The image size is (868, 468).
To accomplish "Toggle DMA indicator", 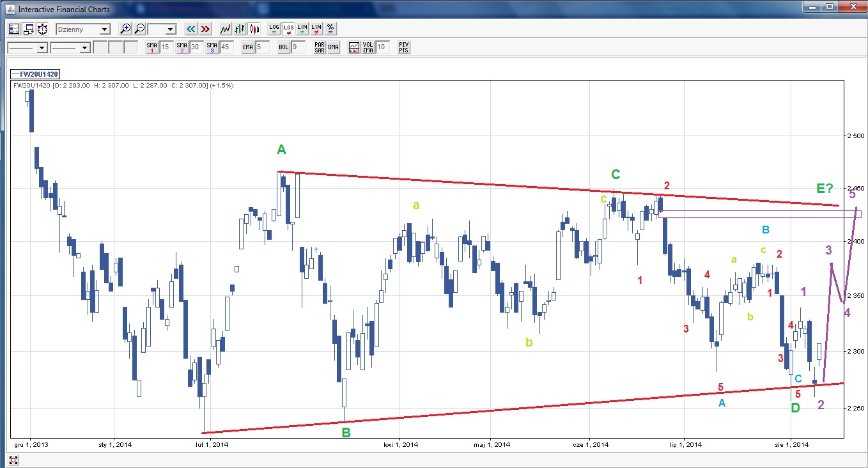I will [x=334, y=47].
